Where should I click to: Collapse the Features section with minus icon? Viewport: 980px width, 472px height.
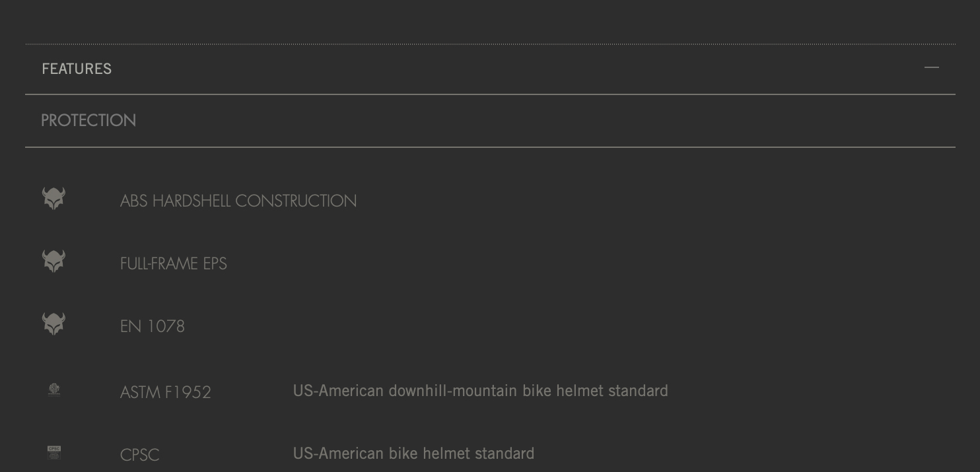931,67
